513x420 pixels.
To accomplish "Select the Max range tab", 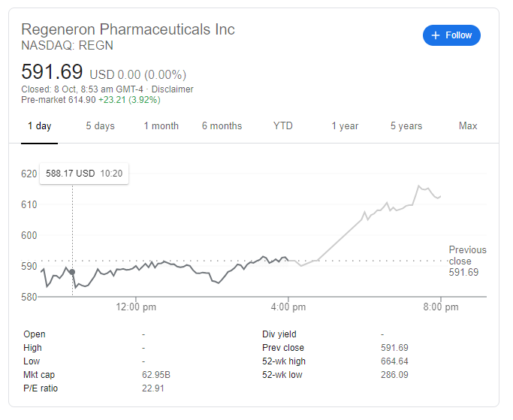I will click(468, 126).
